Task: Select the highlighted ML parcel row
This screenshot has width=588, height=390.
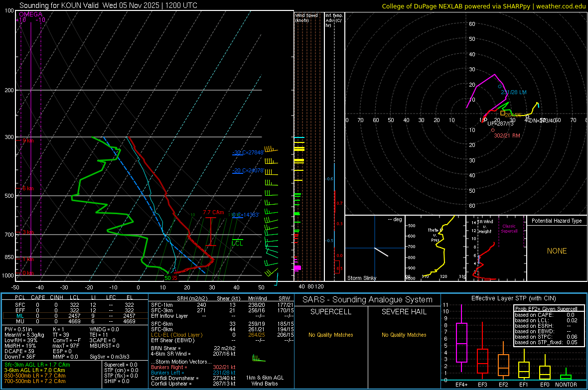Action: (x=75, y=316)
